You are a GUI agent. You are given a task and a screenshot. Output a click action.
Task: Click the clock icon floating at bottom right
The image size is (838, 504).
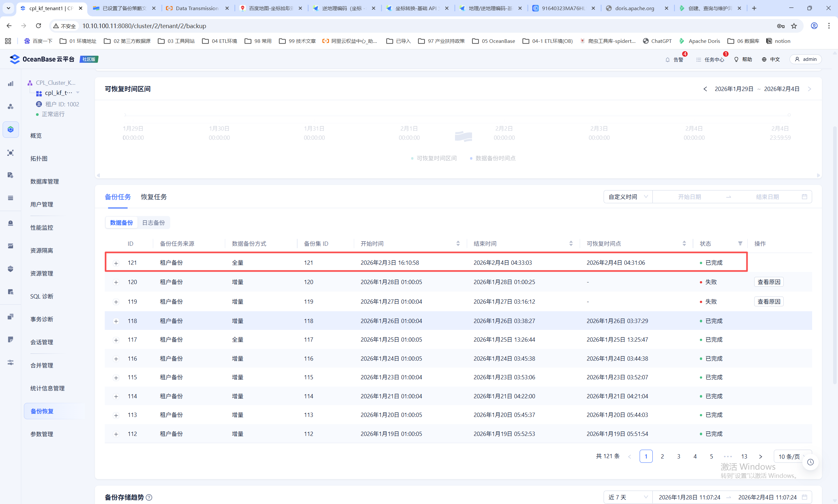pyautogui.click(x=811, y=462)
